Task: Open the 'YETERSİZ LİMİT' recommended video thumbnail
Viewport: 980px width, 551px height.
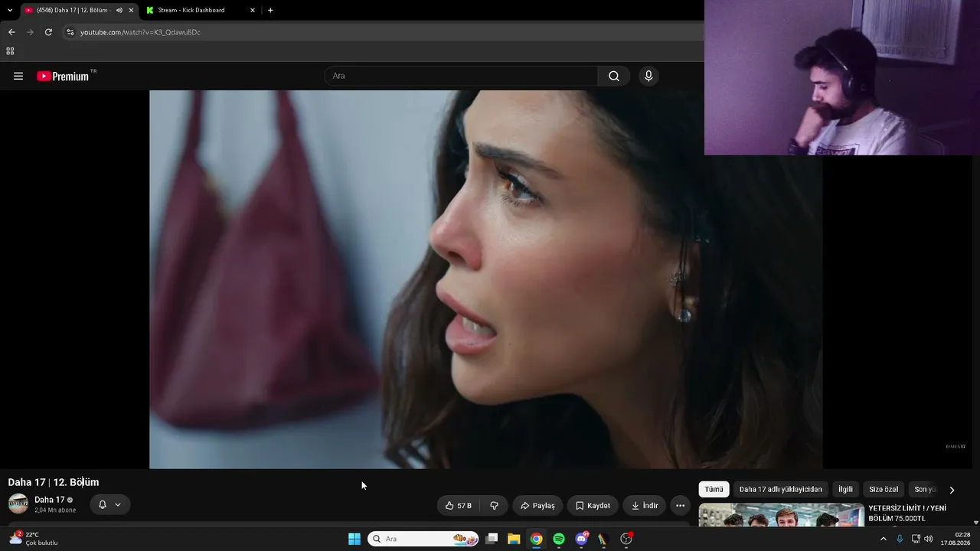Action: tap(781, 514)
